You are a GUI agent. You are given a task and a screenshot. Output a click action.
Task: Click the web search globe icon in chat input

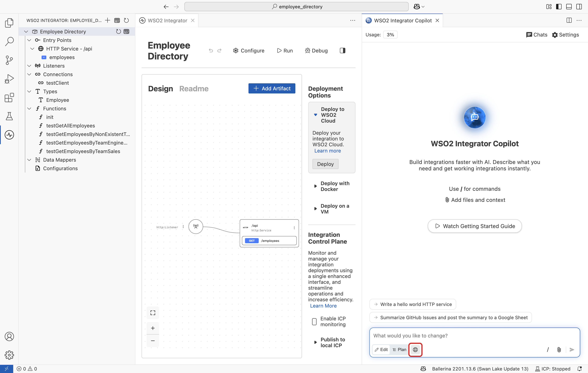click(415, 349)
